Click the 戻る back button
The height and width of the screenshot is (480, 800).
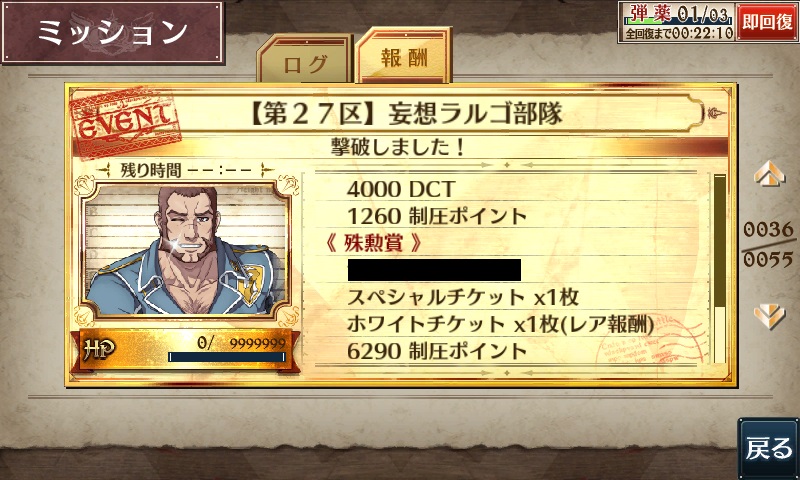click(768, 448)
